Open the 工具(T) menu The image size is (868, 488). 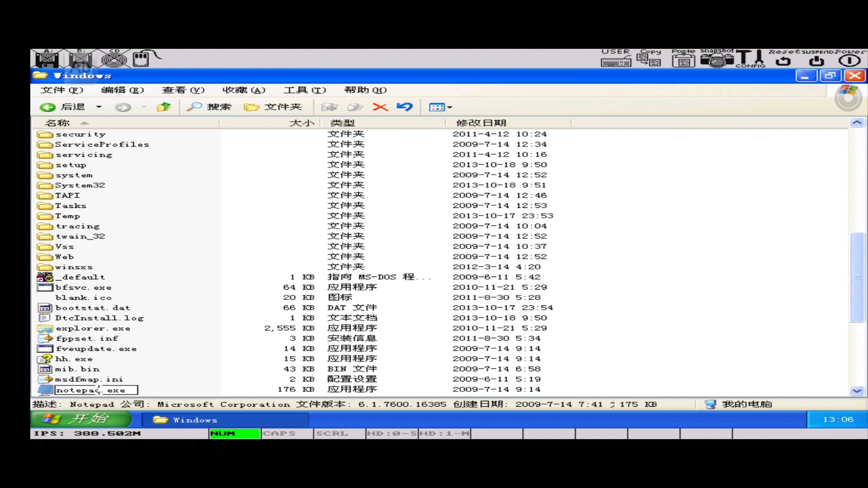pos(305,90)
